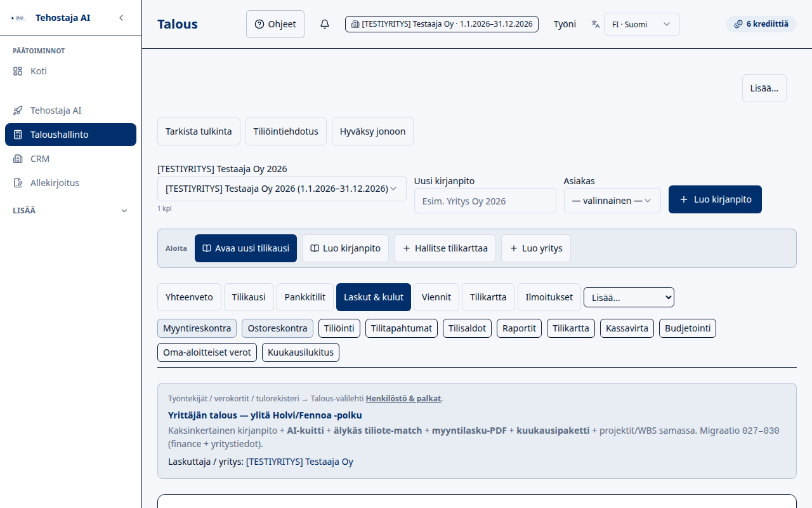This screenshot has height=508, width=812.
Task: Expand the LISÄÄ sidebar section
Action: tap(70, 210)
